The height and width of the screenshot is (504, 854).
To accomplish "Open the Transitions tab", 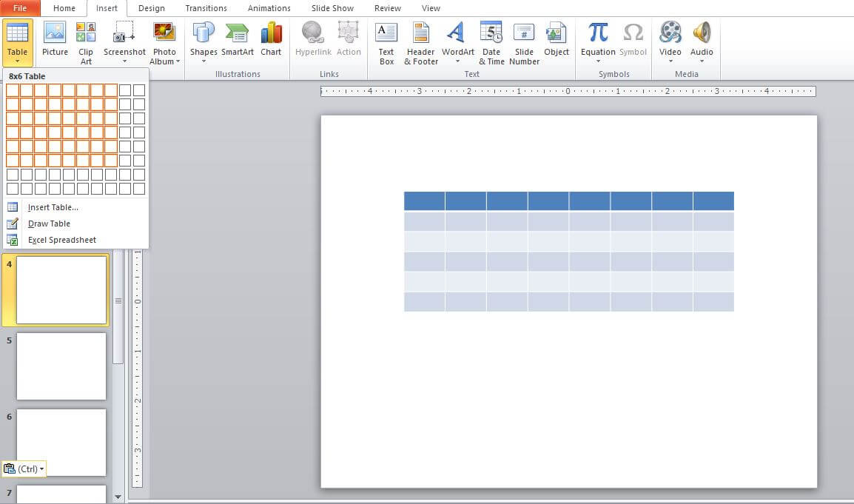I will pyautogui.click(x=206, y=8).
